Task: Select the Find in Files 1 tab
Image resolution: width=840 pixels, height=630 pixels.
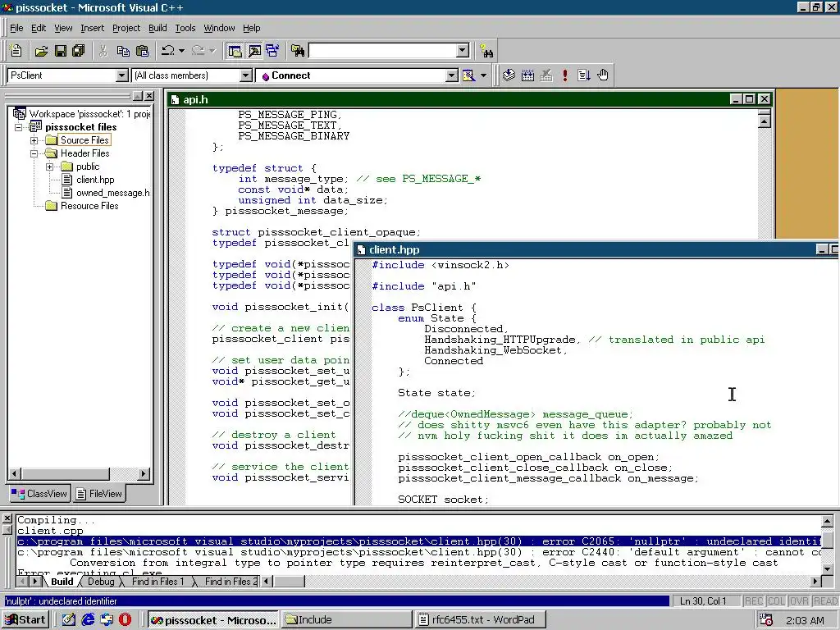Action: click(x=157, y=582)
